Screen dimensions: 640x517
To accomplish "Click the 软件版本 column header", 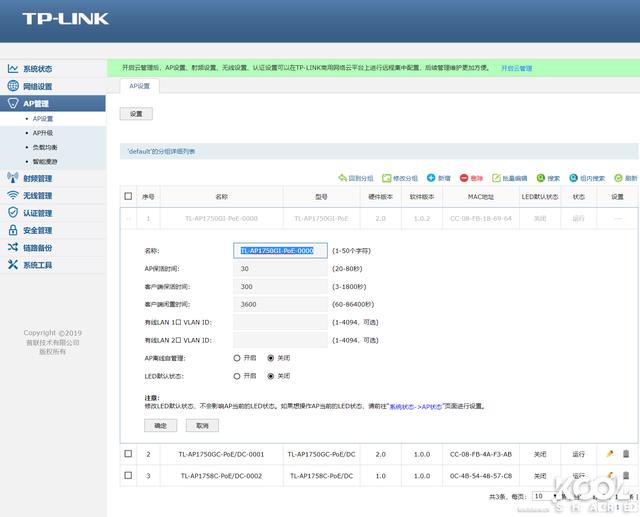I will pos(422,197).
